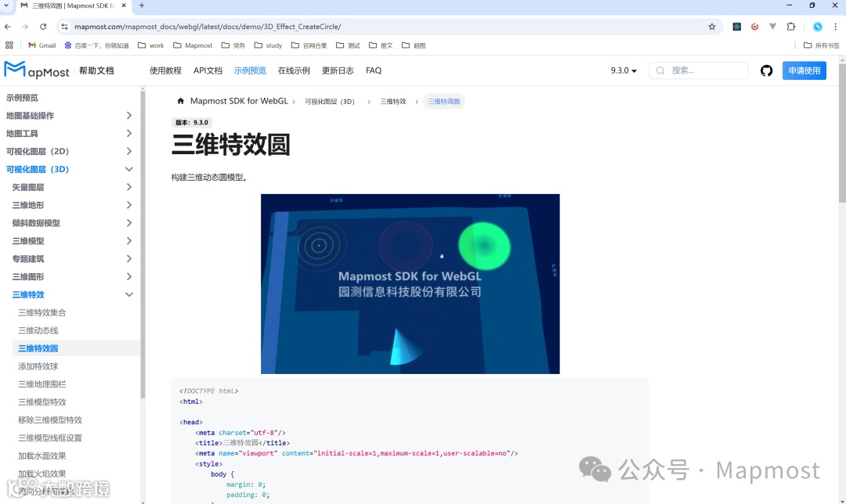Open the browser extensions puzzle icon

click(x=791, y=27)
